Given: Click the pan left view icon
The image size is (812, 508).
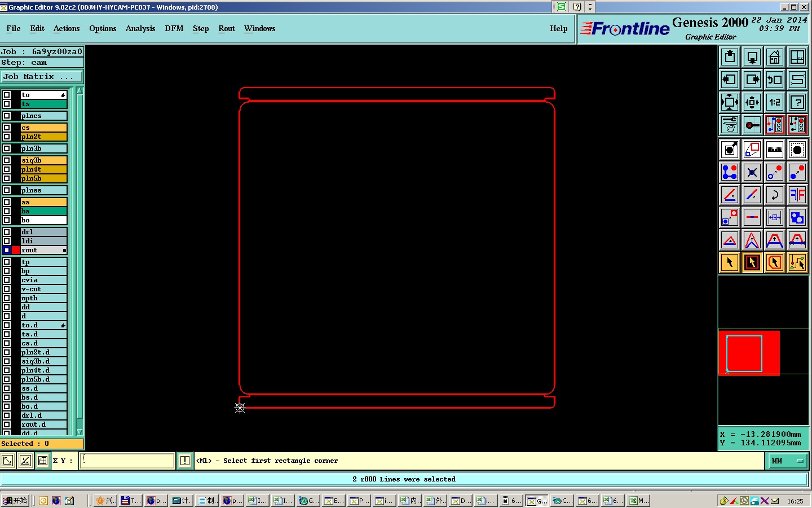Looking at the screenshot, I should coord(730,80).
